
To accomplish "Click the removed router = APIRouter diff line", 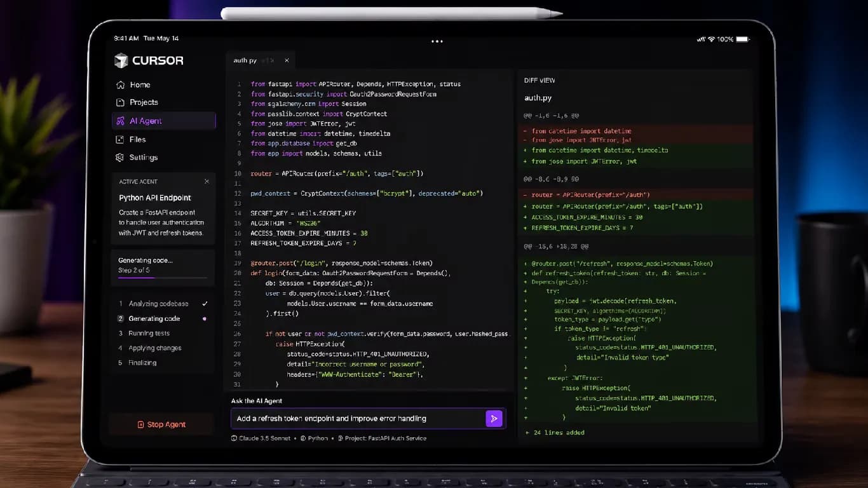I will point(637,195).
